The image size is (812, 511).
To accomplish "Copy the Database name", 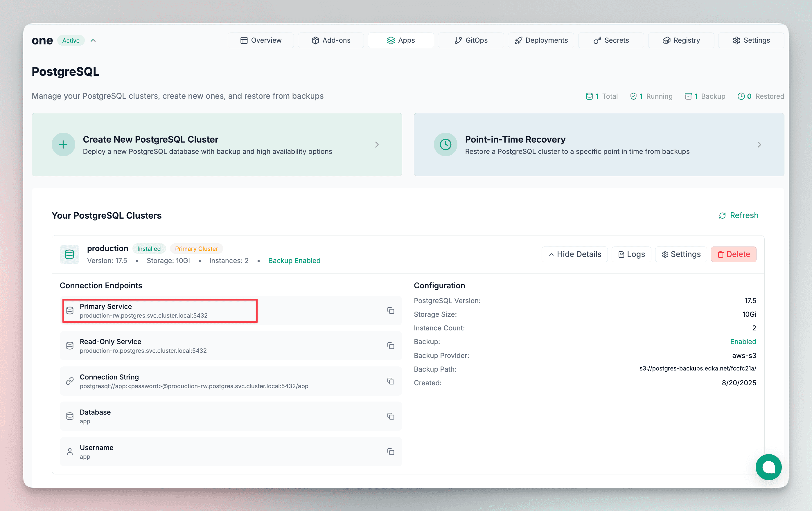I will (391, 416).
